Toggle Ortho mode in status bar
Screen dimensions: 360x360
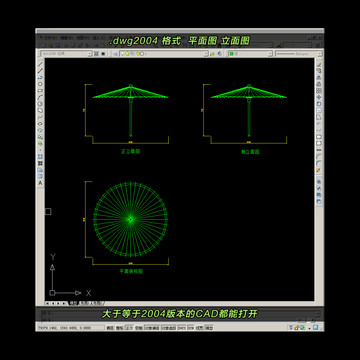click(129, 328)
